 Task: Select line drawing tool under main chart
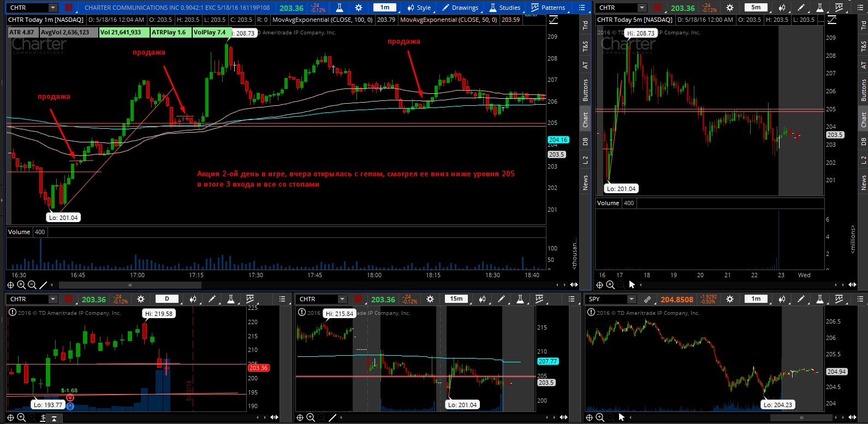[43, 285]
